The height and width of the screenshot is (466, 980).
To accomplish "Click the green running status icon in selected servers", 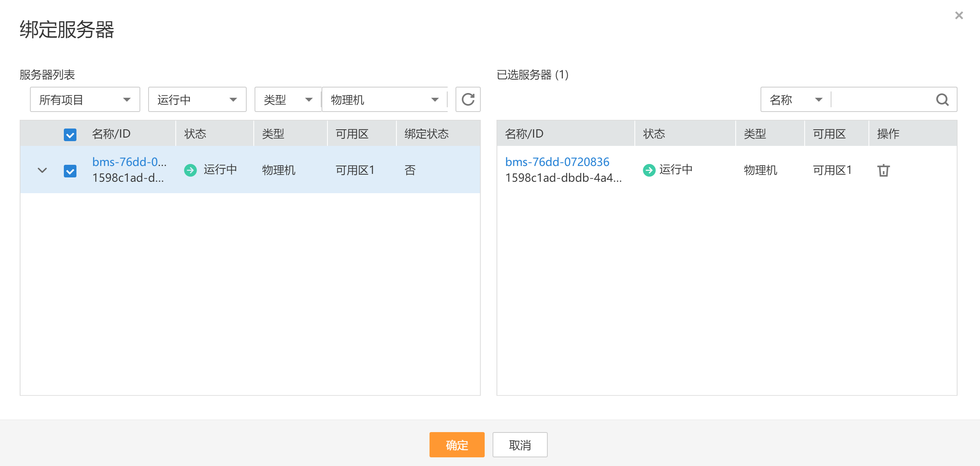I will coord(649,170).
